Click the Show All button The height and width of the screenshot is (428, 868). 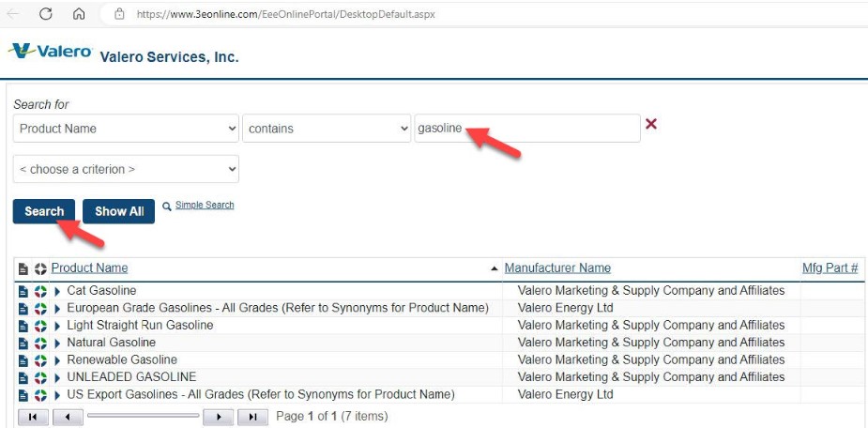[x=118, y=211]
